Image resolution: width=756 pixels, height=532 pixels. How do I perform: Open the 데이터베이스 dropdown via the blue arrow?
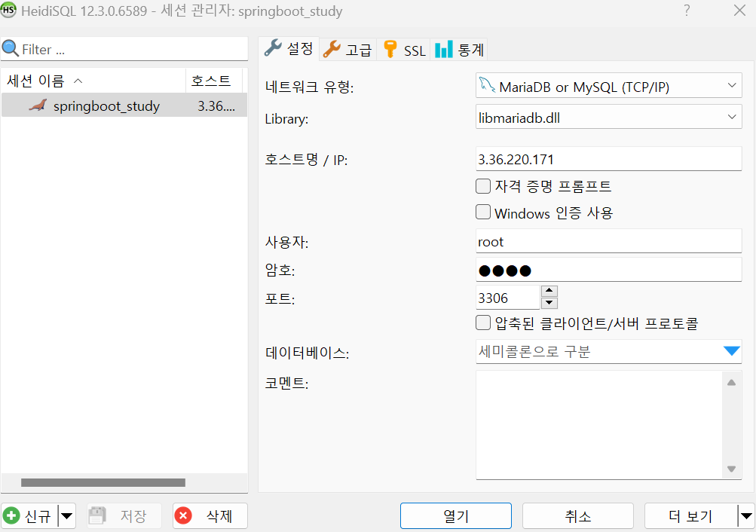click(731, 351)
